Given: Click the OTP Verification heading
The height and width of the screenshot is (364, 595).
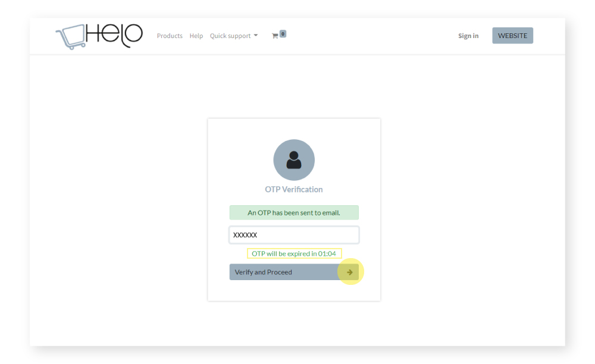Looking at the screenshot, I should coord(294,189).
